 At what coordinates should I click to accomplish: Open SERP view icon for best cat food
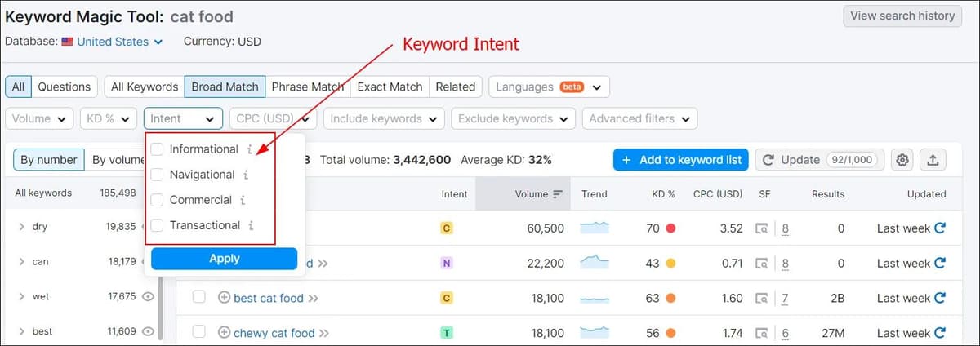tap(762, 299)
